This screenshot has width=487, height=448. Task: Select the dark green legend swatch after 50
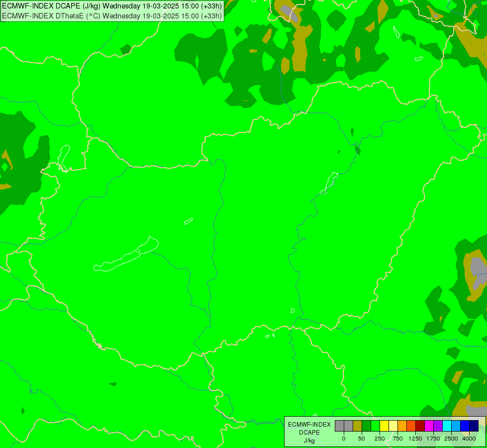pyautogui.click(x=366, y=426)
